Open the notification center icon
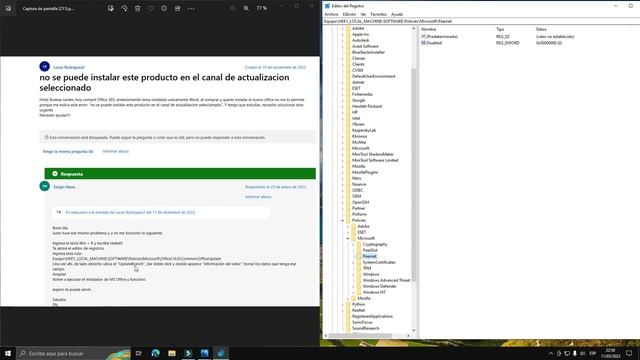This screenshot has height=360, width=640. click(x=629, y=353)
